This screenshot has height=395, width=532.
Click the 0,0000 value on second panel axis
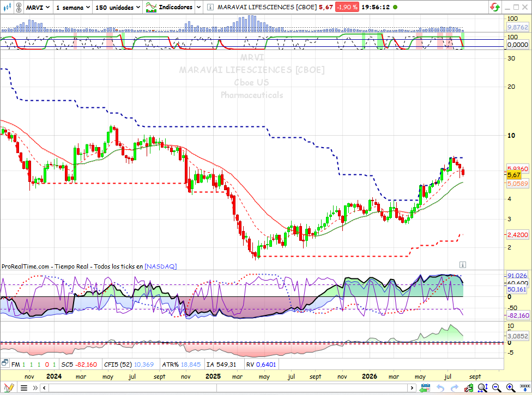point(518,45)
